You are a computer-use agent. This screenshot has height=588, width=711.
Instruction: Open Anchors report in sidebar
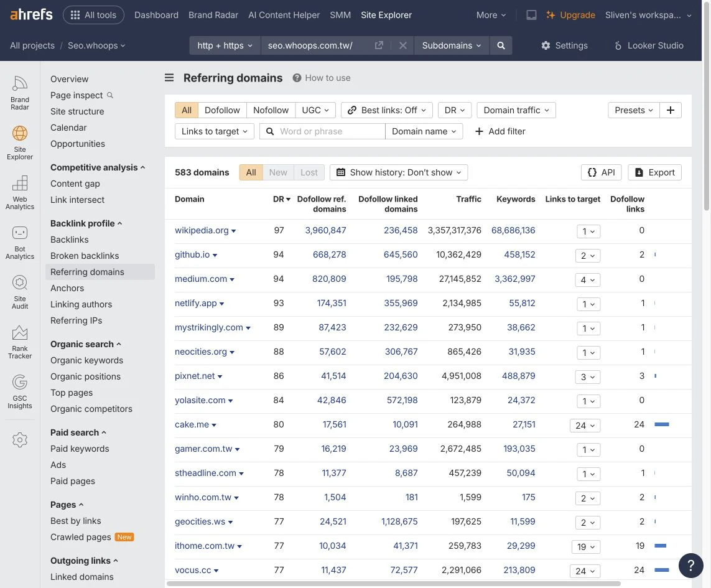(x=67, y=288)
